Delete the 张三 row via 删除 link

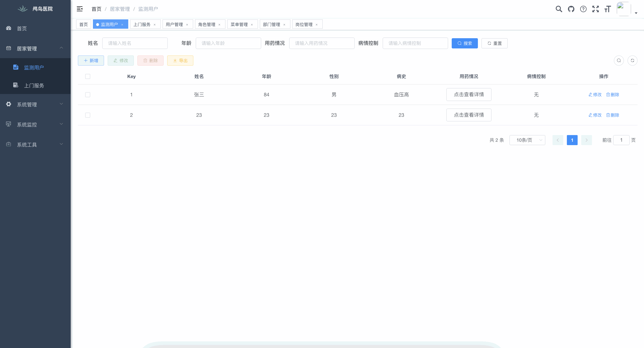tap(612, 95)
